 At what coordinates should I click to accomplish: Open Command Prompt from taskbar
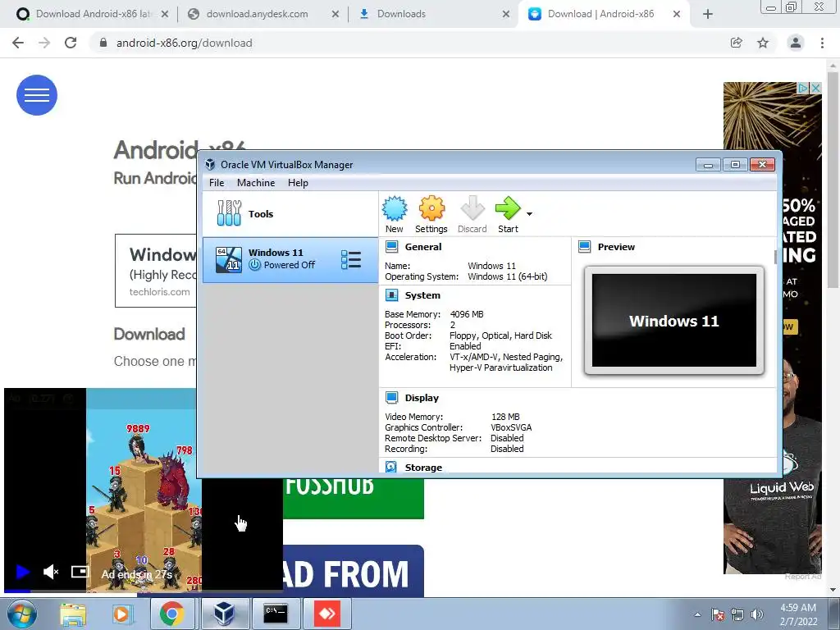point(276,614)
